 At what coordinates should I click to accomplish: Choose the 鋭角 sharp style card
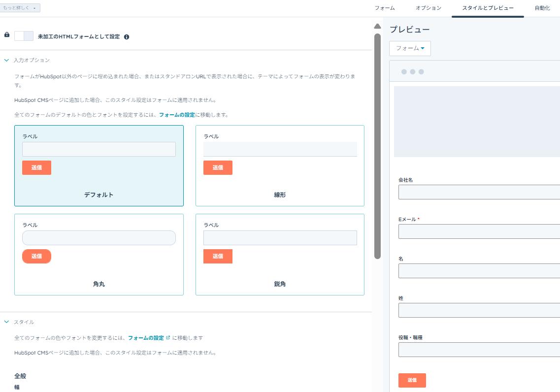click(x=280, y=254)
